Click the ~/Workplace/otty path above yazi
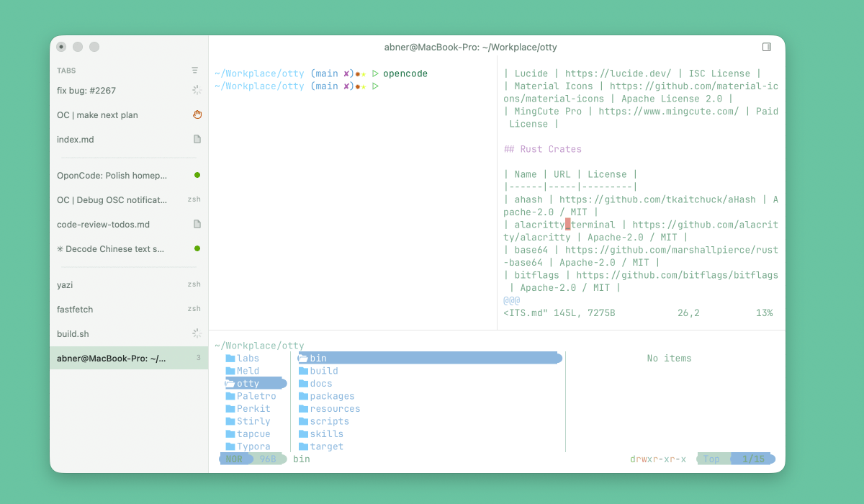 259,346
